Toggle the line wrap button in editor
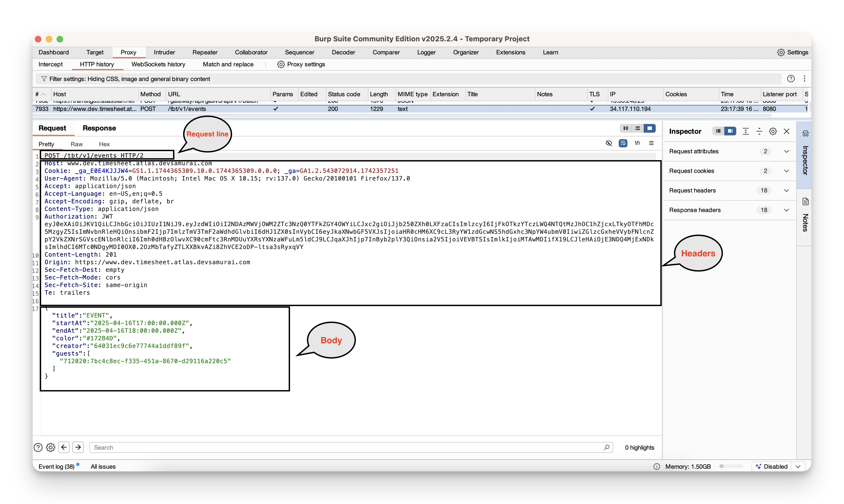The image size is (844, 504). [623, 143]
